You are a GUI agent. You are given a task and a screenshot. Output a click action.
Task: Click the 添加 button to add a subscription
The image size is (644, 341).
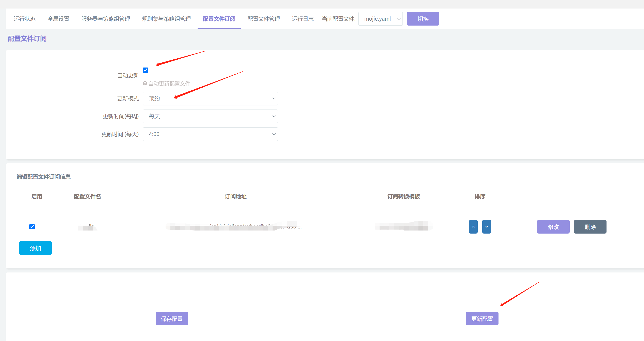(35, 248)
